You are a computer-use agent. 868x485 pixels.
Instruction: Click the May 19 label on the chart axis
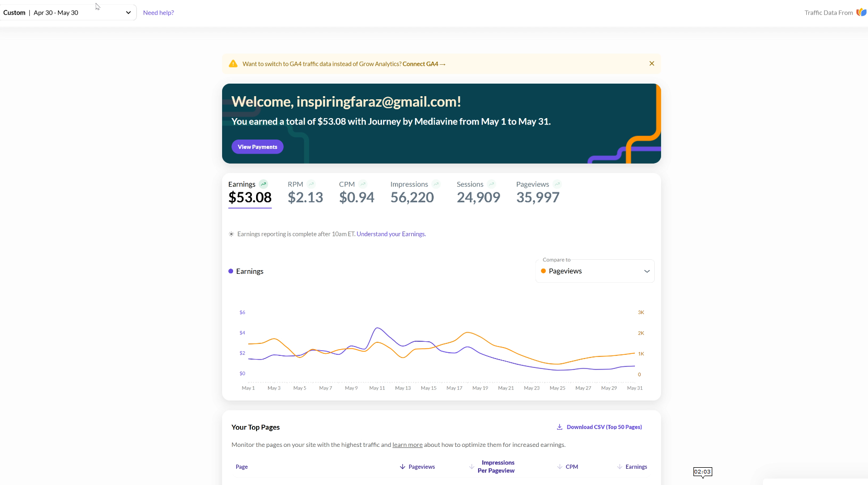point(480,388)
